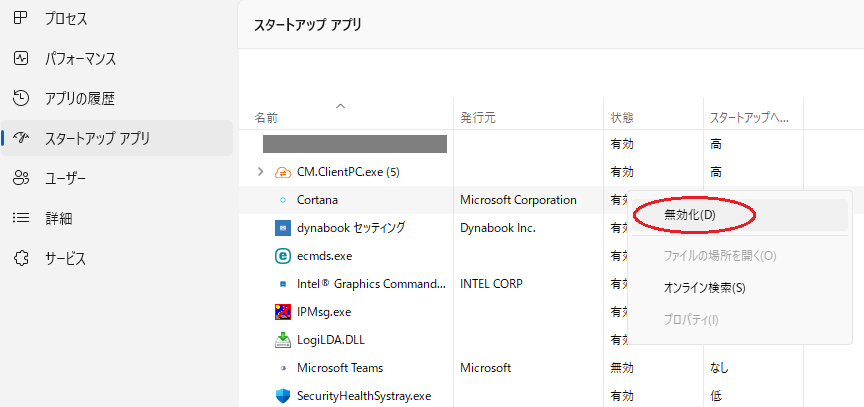Sort by 名前 column header

point(266,118)
